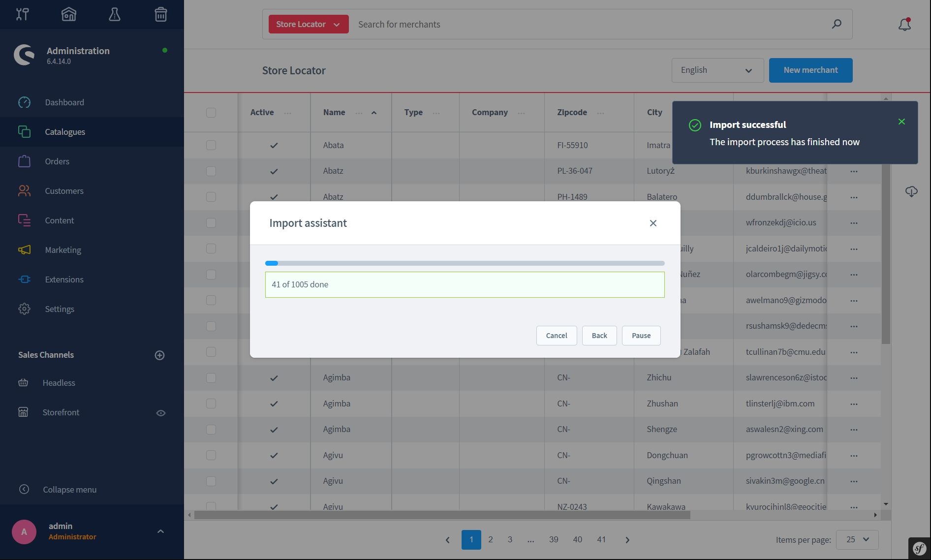Click the import progress bar
The width and height of the screenshot is (931, 560).
pyautogui.click(x=465, y=263)
